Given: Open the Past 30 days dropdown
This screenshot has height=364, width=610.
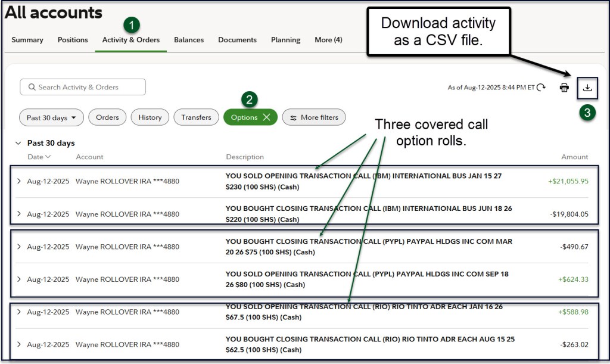Looking at the screenshot, I should coord(51,117).
